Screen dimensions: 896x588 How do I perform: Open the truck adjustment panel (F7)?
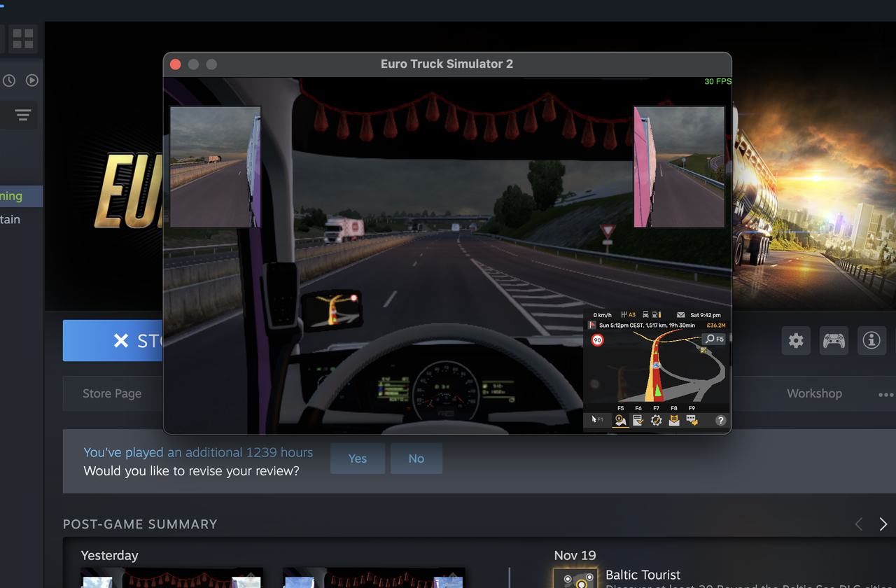tap(656, 420)
